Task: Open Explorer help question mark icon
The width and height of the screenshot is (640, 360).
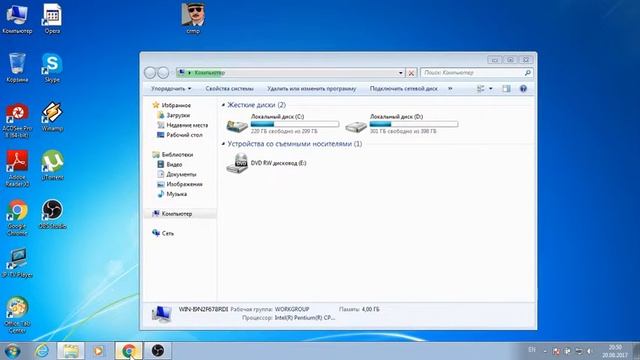Action: click(523, 89)
